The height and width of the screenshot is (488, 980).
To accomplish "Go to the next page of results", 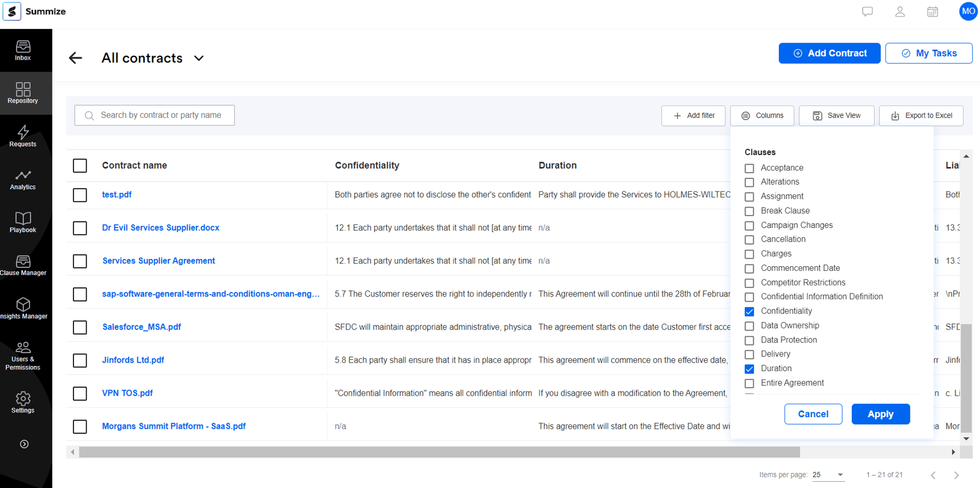I will (956, 475).
